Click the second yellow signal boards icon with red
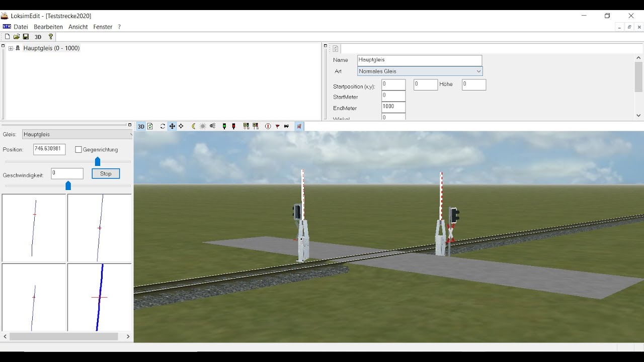 (256, 126)
